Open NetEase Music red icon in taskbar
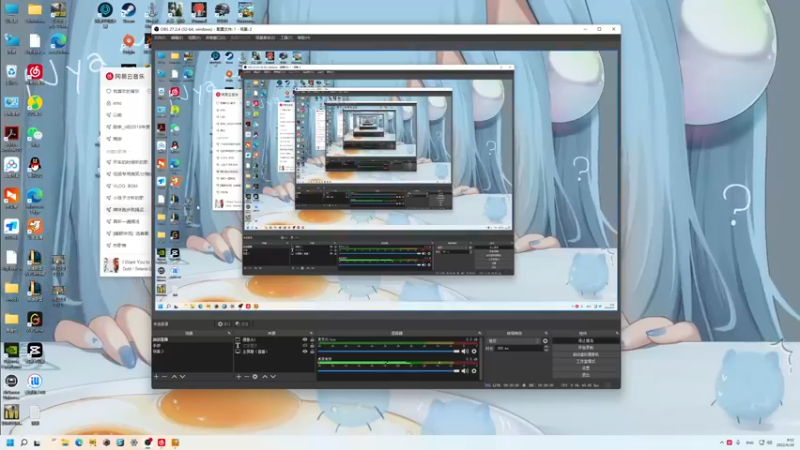The height and width of the screenshot is (450, 800). [162, 442]
